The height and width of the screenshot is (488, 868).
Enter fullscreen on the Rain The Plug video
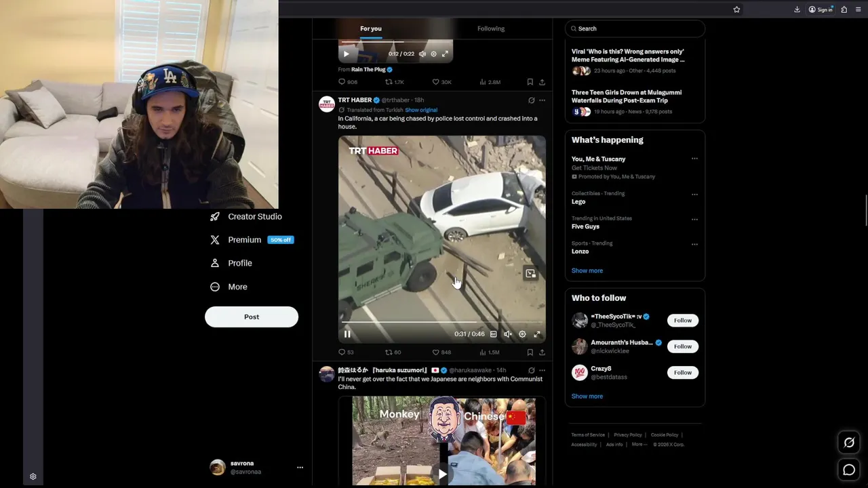(445, 54)
